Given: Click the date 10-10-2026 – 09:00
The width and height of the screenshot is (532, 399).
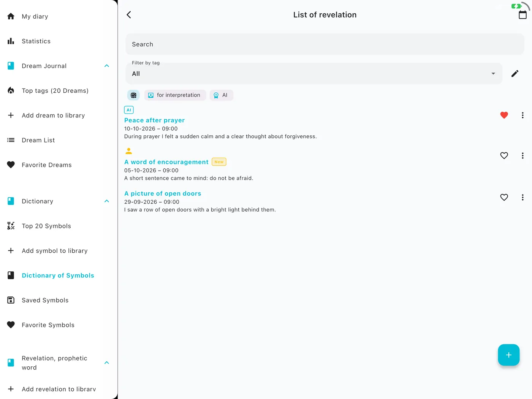Looking at the screenshot, I should tap(151, 128).
